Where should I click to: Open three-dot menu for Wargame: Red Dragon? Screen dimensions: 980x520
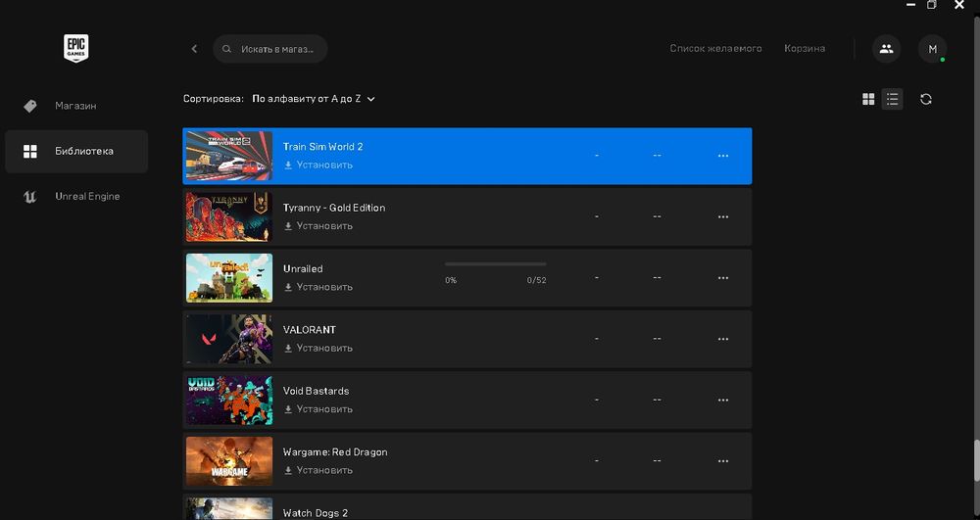click(x=723, y=461)
